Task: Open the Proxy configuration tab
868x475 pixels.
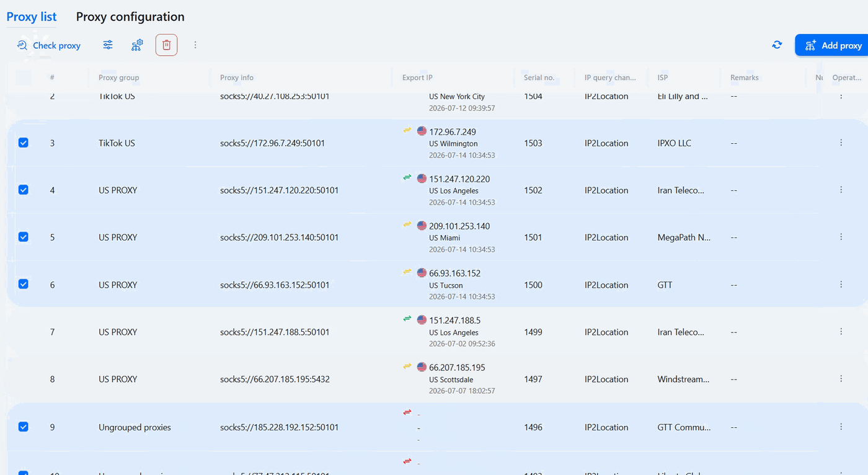Action: point(130,17)
